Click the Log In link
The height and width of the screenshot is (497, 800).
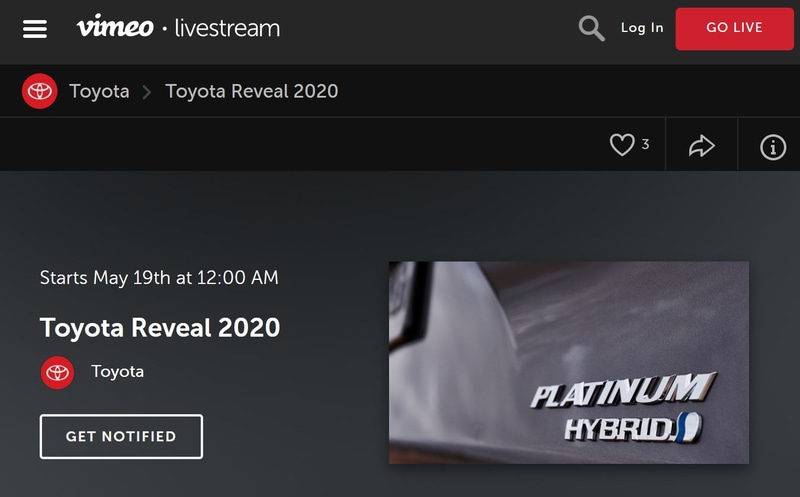coord(642,28)
